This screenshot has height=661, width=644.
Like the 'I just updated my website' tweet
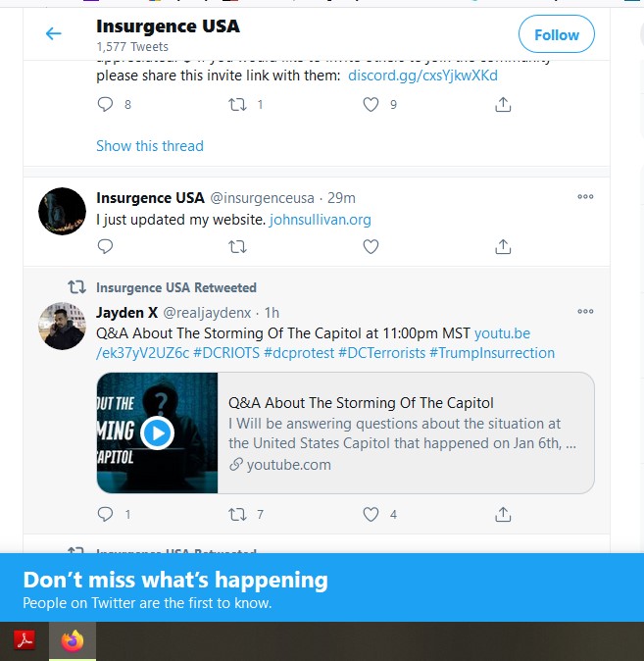(x=371, y=246)
